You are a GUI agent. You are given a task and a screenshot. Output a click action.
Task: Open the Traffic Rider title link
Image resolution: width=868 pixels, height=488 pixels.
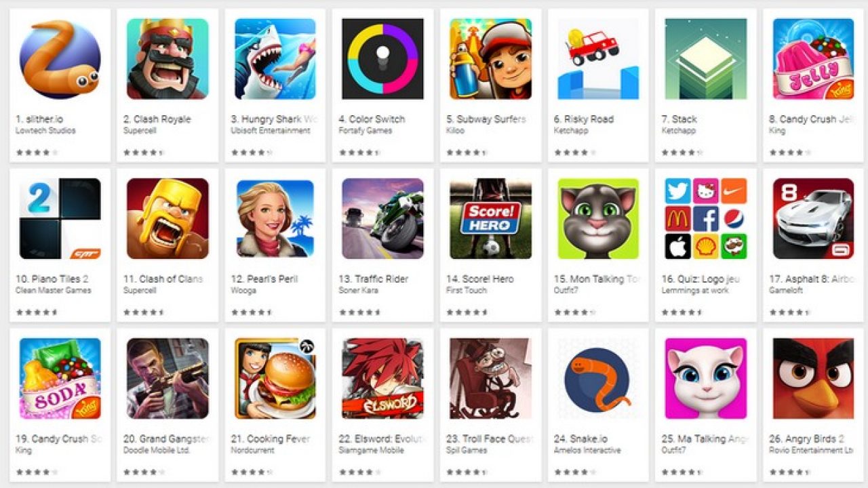coord(379,279)
